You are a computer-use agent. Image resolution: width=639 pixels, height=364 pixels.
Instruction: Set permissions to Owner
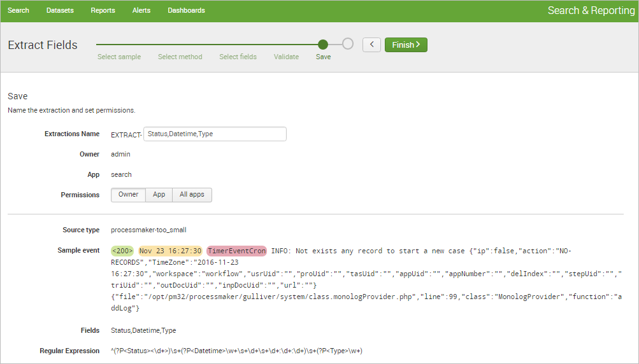128,195
